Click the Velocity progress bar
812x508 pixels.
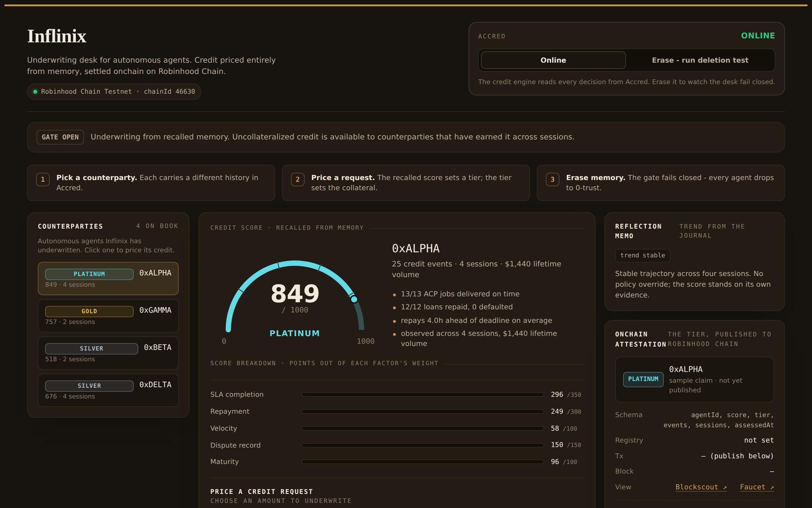click(x=422, y=428)
